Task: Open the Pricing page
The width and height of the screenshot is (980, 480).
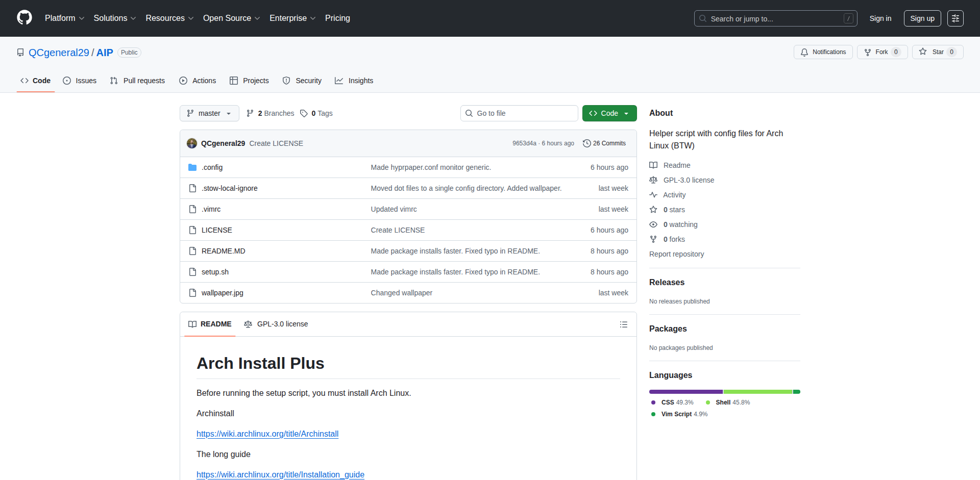Action: click(337, 18)
